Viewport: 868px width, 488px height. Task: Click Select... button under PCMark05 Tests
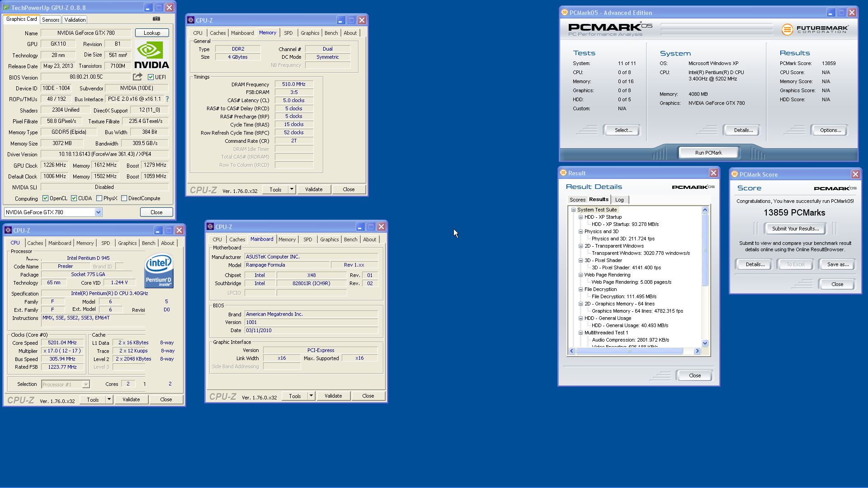point(623,130)
